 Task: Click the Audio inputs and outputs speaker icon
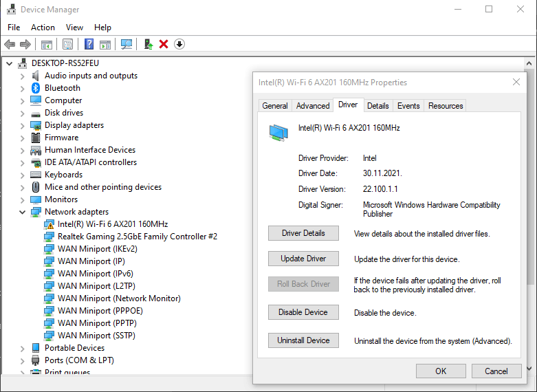tap(36, 76)
